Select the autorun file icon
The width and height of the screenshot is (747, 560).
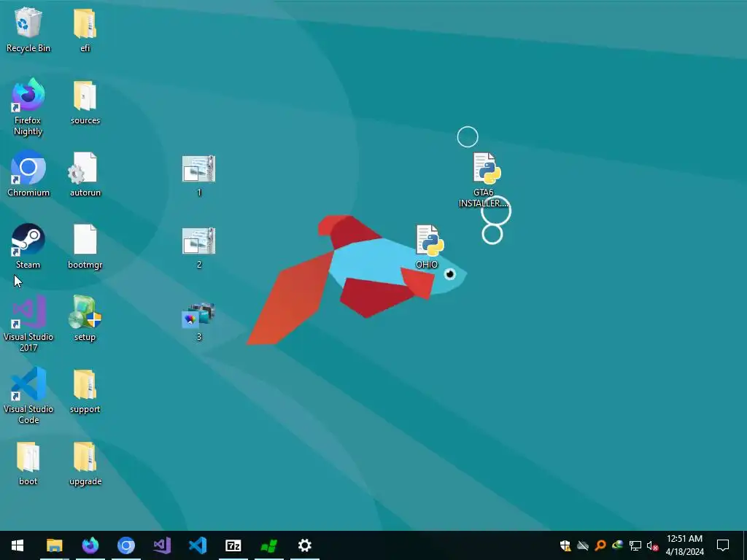[85, 174]
